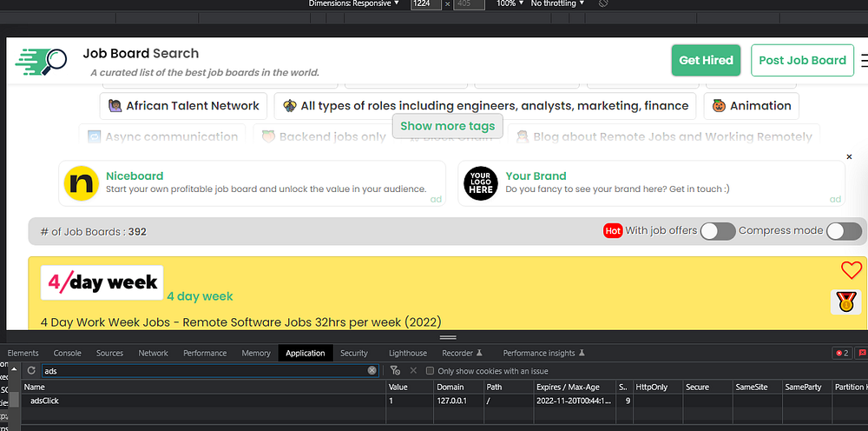Open the Recorder tab
Image resolution: width=868 pixels, height=431 pixels.
463,353
